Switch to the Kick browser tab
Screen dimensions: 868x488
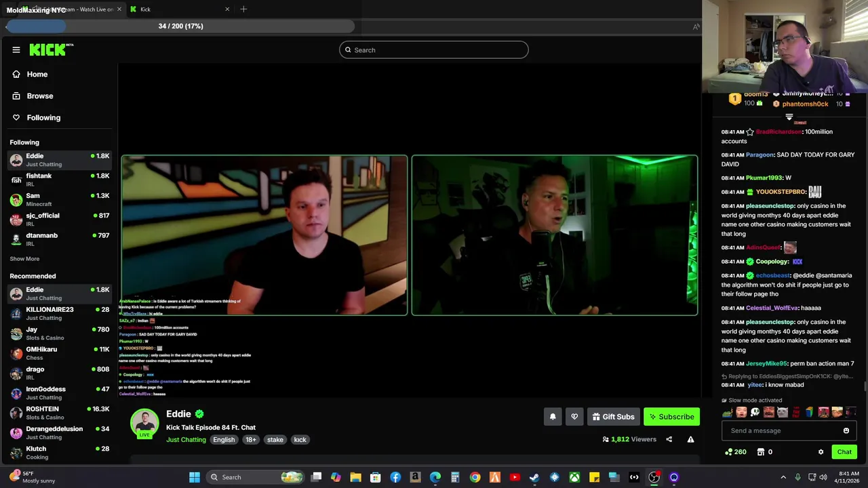180,9
